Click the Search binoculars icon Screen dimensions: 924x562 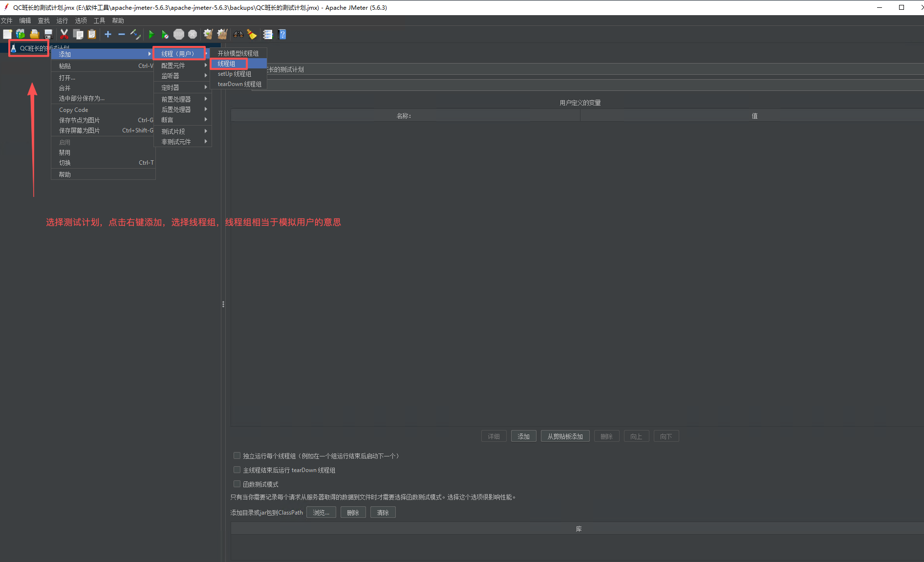tap(238, 34)
